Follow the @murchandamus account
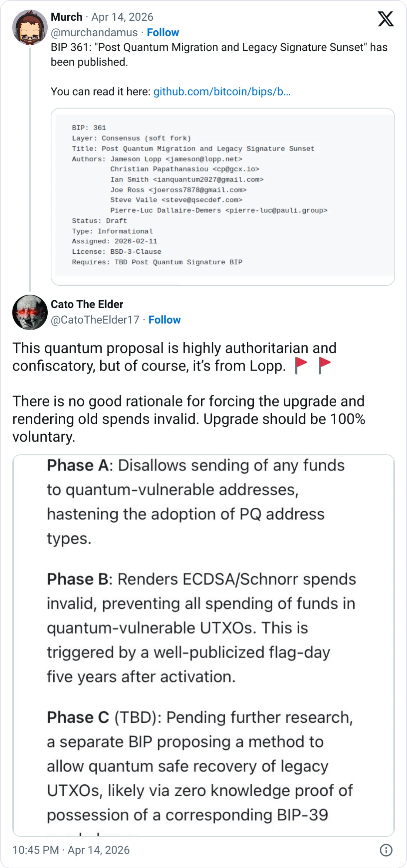407x868 pixels. pos(163,33)
